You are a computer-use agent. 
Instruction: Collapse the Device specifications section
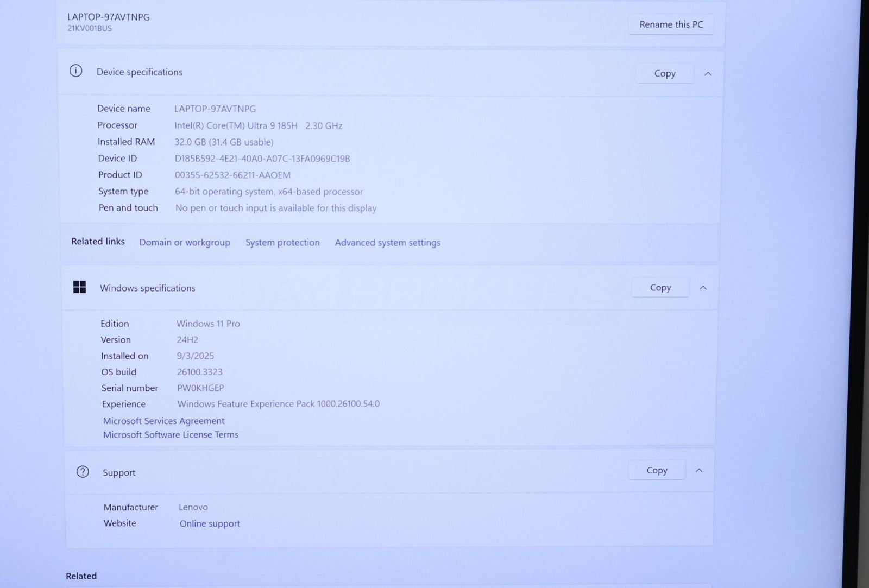coord(708,74)
